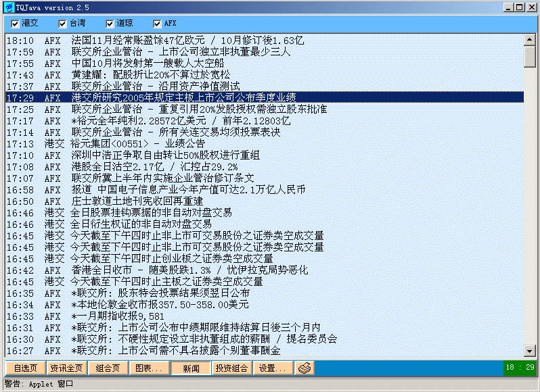Toggle the 台湾 checkbox

[x=62, y=24]
